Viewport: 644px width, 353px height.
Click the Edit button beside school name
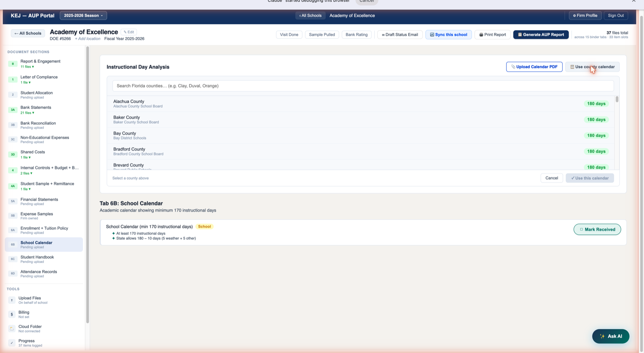coord(129,32)
